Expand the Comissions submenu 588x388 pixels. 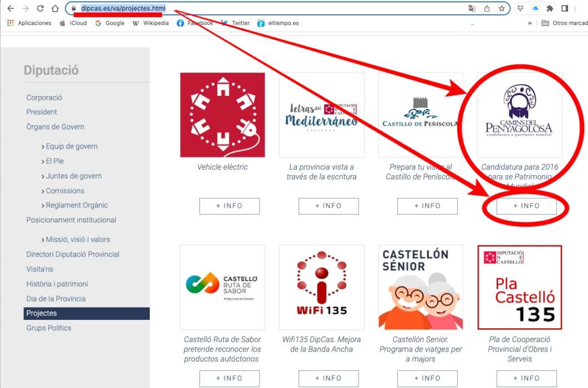pos(63,191)
